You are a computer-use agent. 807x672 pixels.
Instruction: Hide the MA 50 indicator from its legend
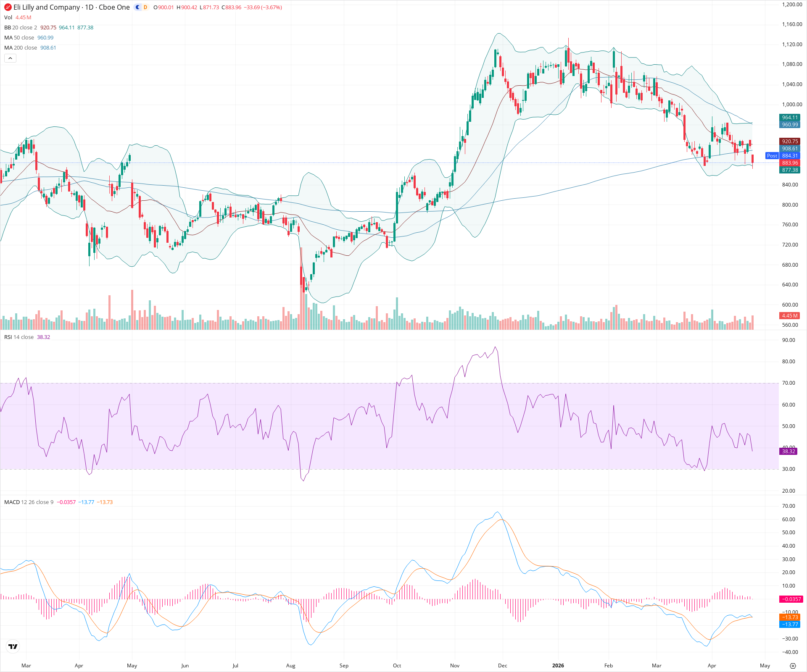point(19,37)
